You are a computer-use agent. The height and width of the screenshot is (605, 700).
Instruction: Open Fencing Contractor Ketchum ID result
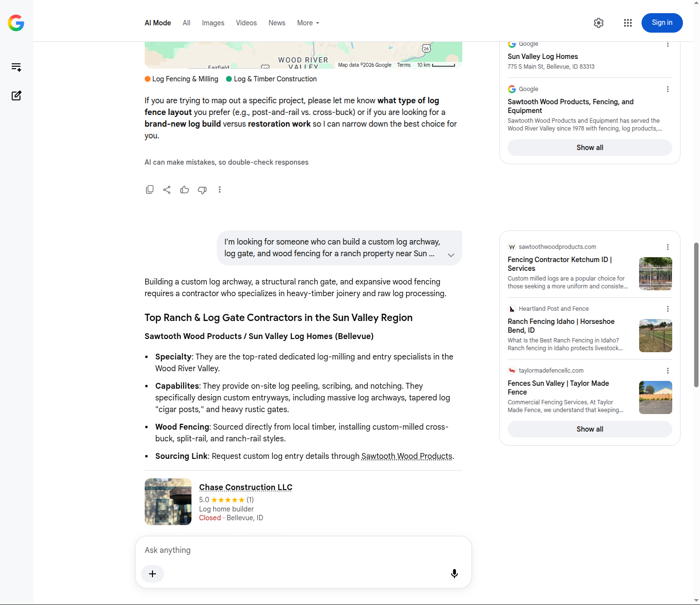[x=560, y=264]
